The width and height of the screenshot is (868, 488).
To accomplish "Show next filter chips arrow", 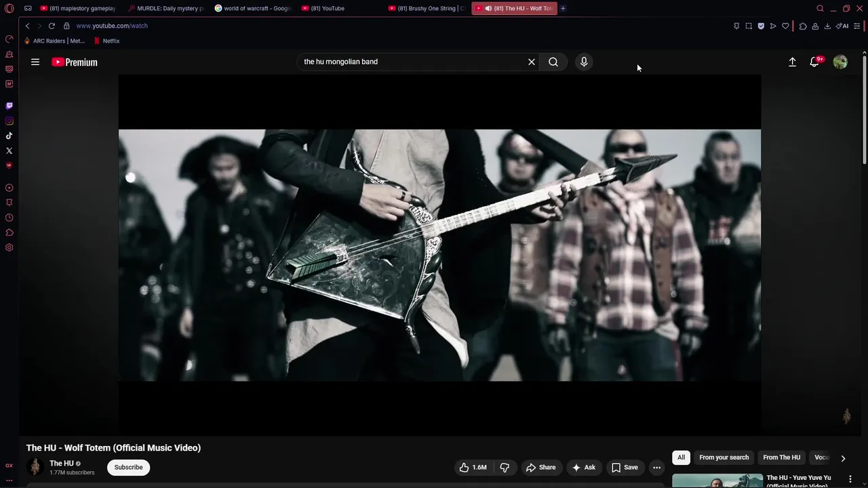I will (843, 458).
